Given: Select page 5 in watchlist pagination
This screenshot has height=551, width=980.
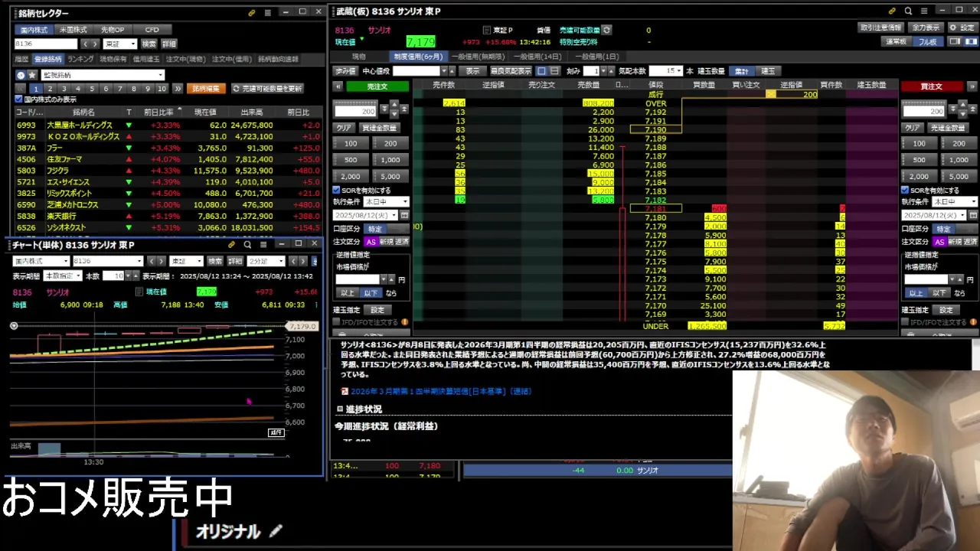Looking at the screenshot, I should 92,89.
